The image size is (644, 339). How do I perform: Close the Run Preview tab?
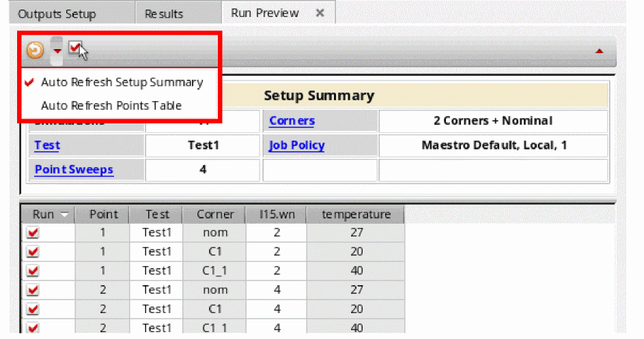[x=320, y=13]
